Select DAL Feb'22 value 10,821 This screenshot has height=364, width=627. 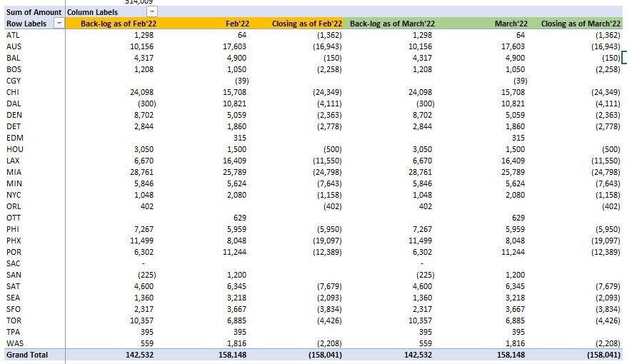(234, 103)
